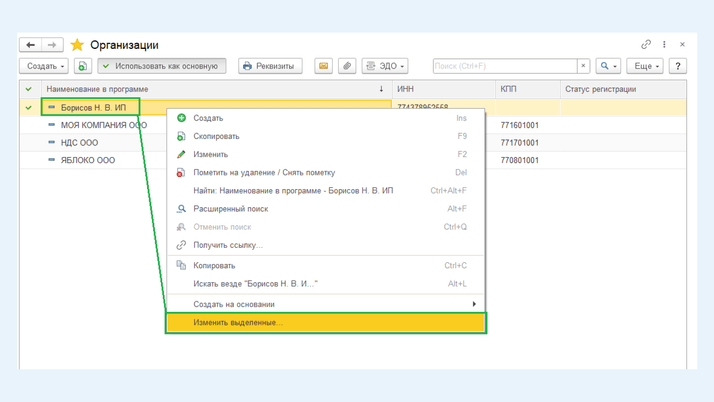Click the forward navigation arrow
Screen dimensions: 714x402
coord(53,45)
